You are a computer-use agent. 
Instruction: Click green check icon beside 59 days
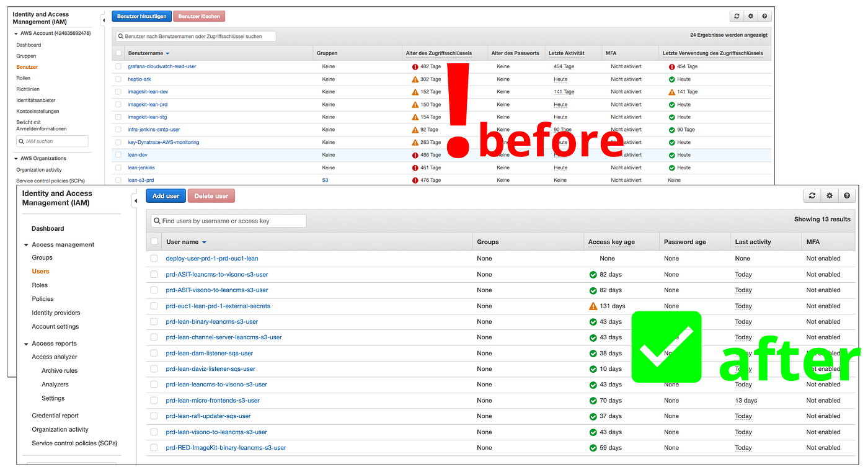click(x=593, y=448)
